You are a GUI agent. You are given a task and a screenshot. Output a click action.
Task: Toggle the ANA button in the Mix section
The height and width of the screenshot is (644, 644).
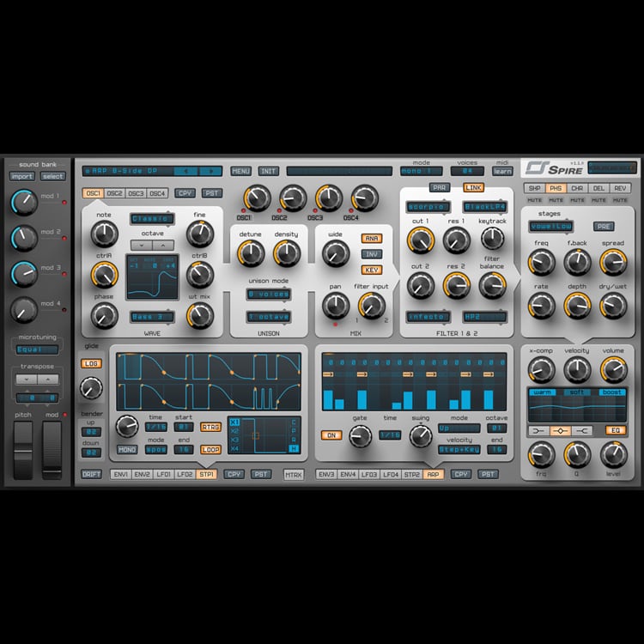coord(372,238)
